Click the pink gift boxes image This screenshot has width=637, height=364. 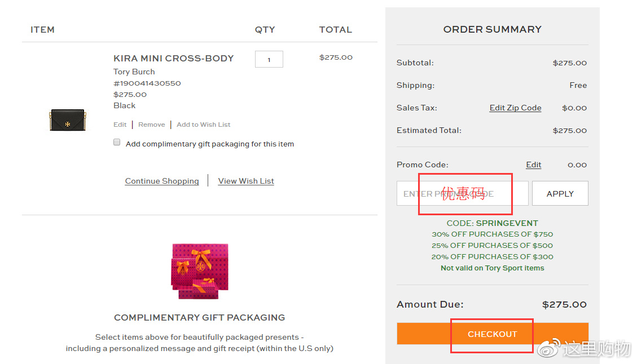coord(200,270)
